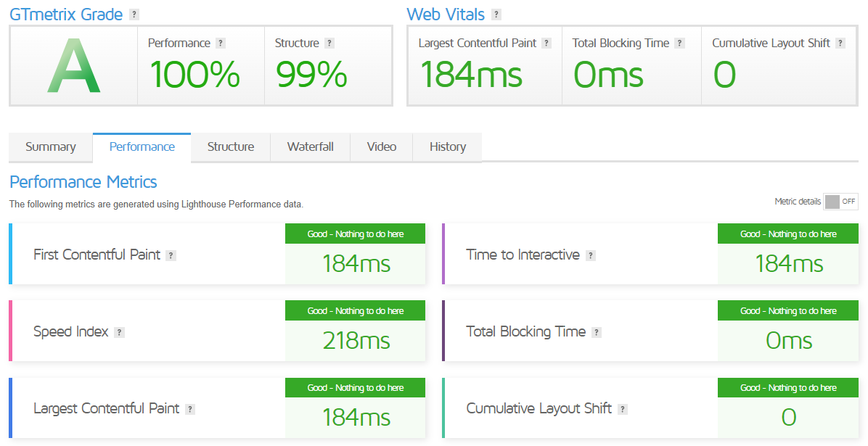Click help icon beside Cumulative Layout Shift in Web Vitals
Screen dimensions: 868x446
tap(840, 44)
